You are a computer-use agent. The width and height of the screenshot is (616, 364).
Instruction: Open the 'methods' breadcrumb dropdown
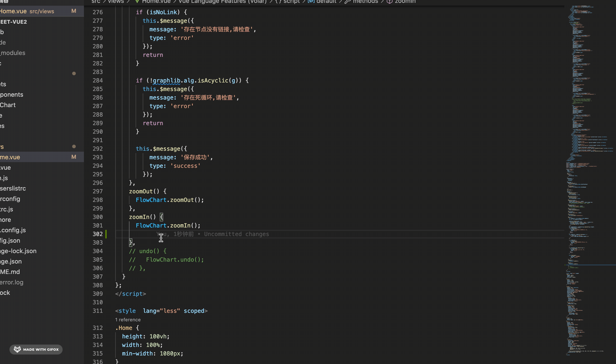[365, 1]
